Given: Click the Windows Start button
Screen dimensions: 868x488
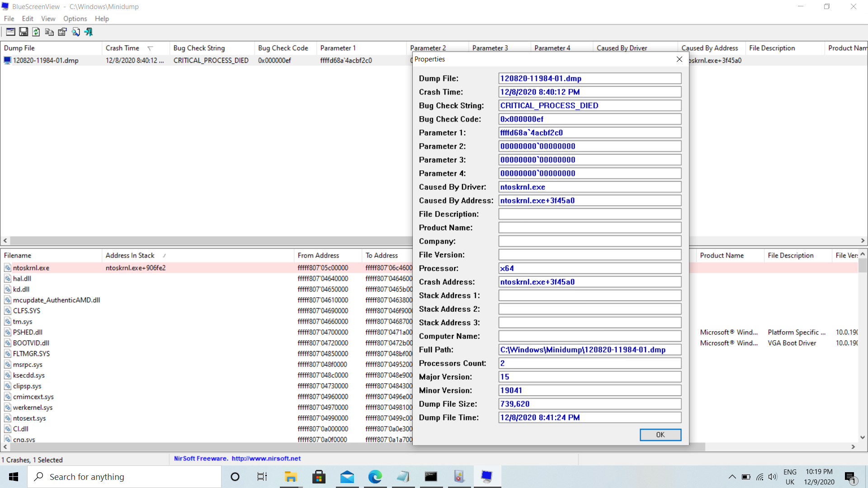Looking at the screenshot, I should pos(14,477).
